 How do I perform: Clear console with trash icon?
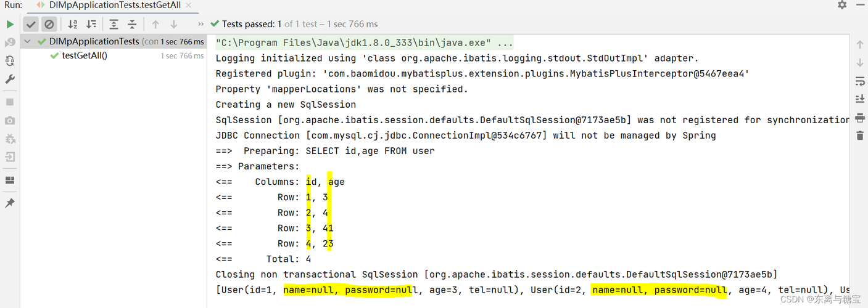coord(860,136)
